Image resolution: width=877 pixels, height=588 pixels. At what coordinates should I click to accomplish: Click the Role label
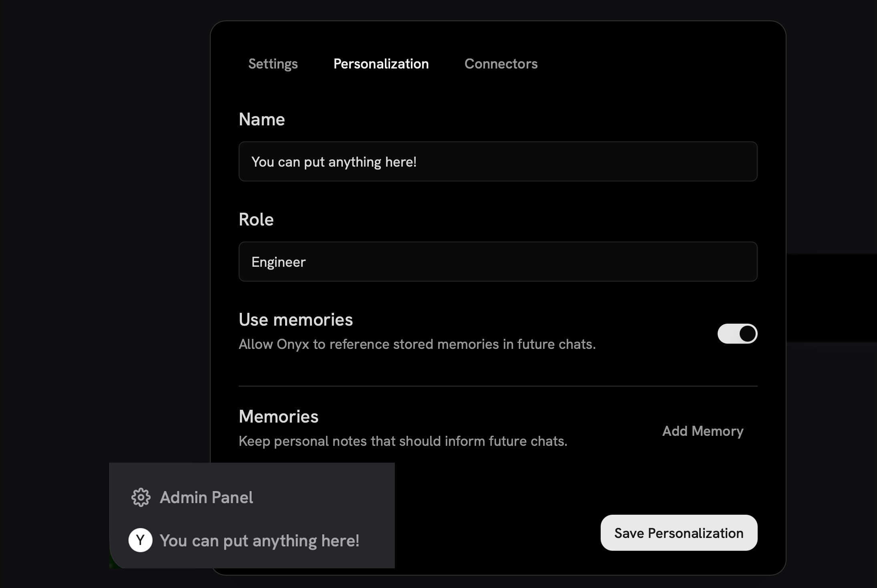click(256, 219)
